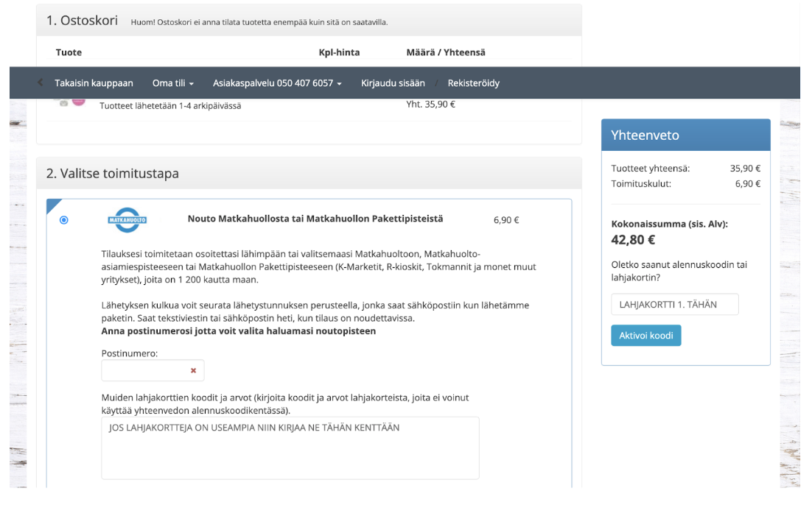Return to shop via Takaisin kauppaan
Viewport: 812px width, 505px height.
point(94,83)
